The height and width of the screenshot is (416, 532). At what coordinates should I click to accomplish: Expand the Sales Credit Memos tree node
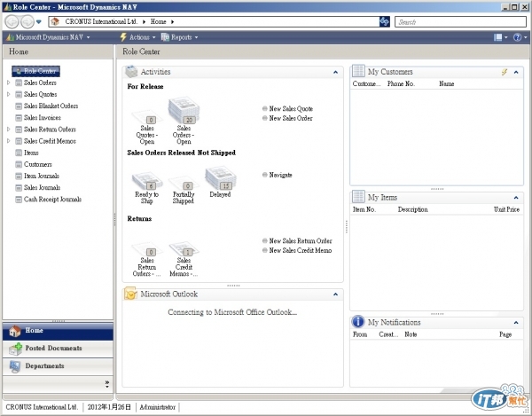(x=9, y=141)
